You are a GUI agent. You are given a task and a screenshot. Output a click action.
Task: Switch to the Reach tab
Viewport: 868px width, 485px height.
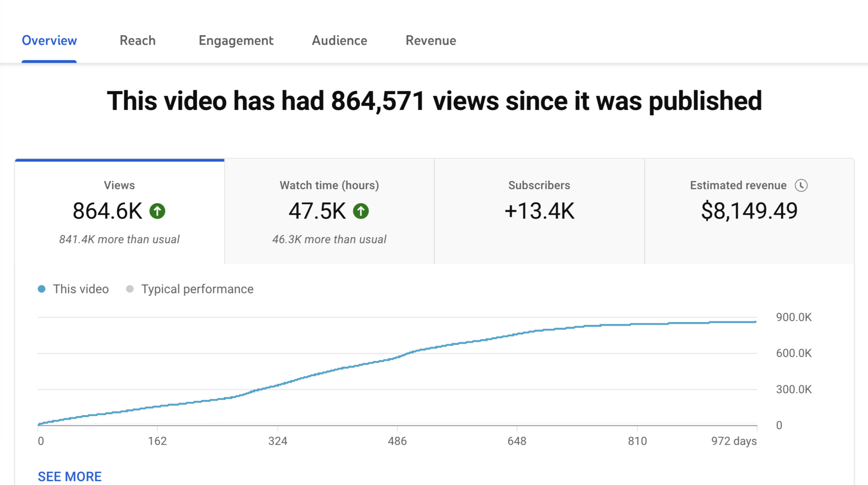138,41
